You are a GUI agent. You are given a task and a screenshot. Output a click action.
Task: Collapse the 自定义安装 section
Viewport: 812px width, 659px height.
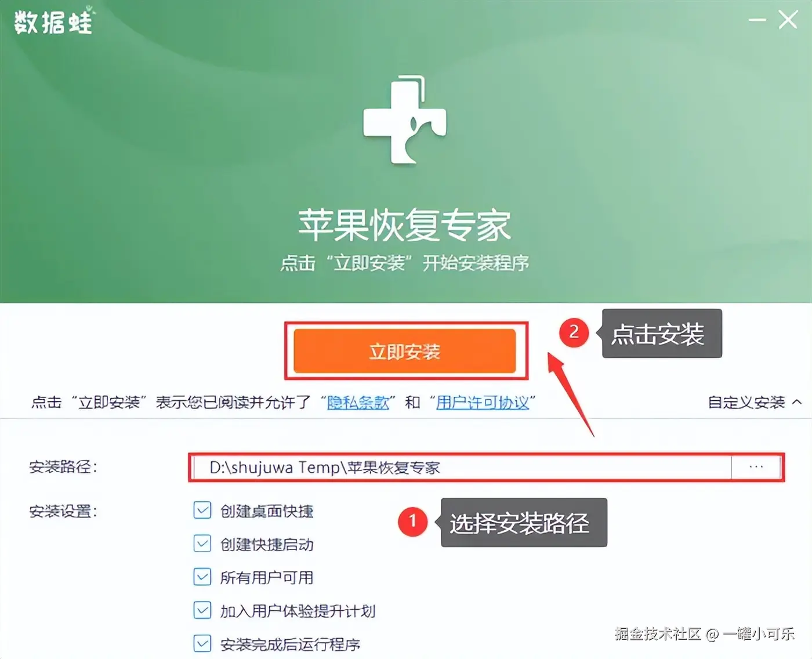click(754, 402)
